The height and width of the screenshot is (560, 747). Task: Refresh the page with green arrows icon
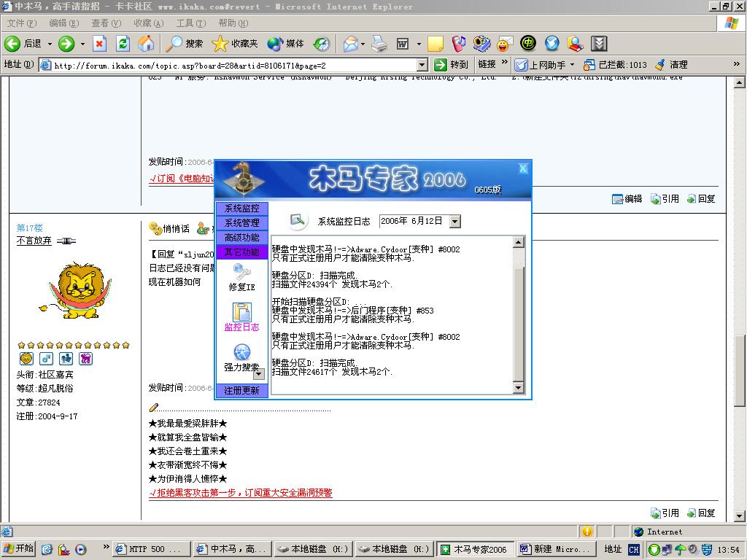tap(123, 44)
